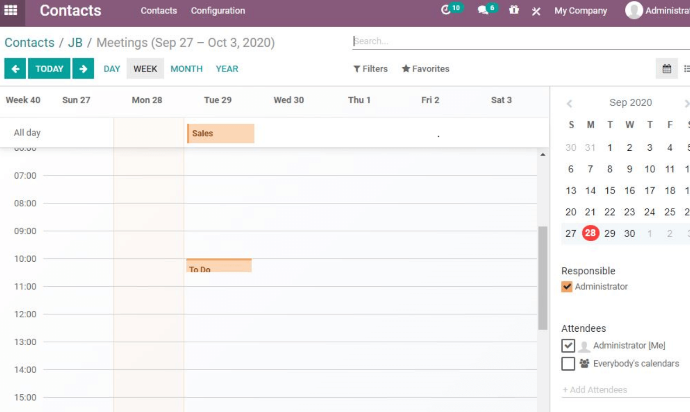Image resolution: width=690 pixels, height=412 pixels.
Task: Switch to MONTH view
Action: tap(187, 69)
